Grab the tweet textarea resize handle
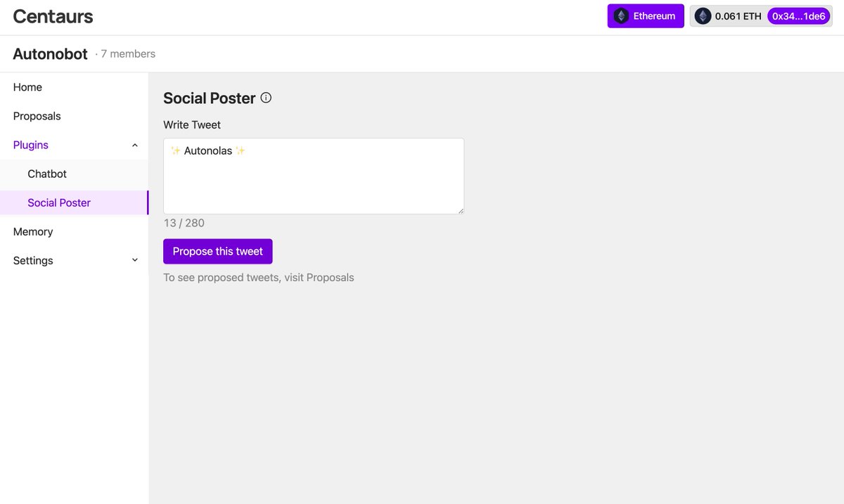This screenshot has height=504, width=844. click(460, 210)
